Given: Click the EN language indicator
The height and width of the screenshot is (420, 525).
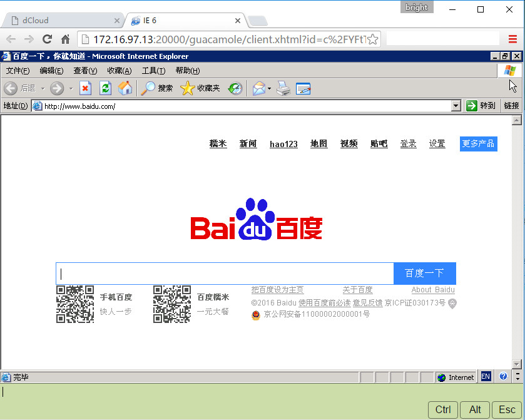Looking at the screenshot, I should [x=486, y=376].
